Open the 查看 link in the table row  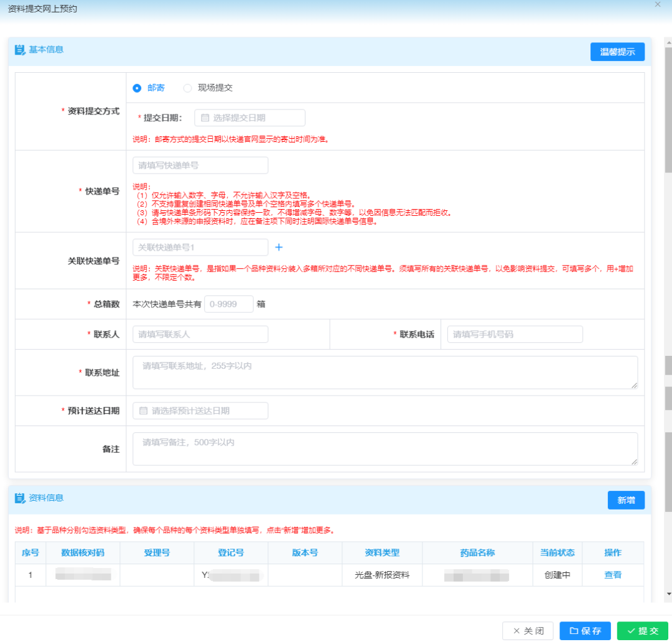click(x=612, y=574)
